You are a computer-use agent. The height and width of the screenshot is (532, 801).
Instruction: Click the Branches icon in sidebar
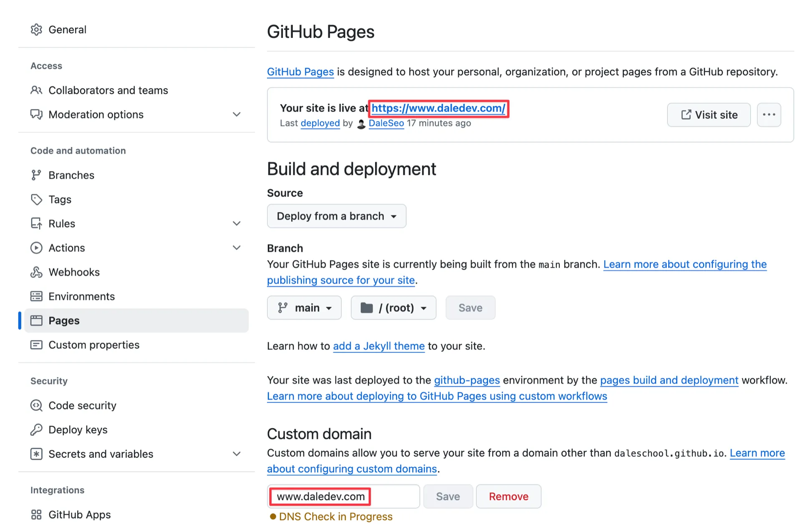coord(37,175)
